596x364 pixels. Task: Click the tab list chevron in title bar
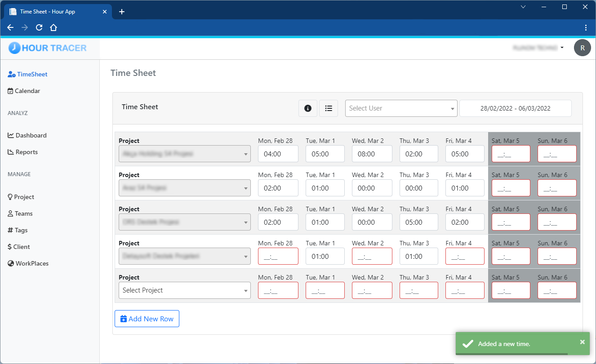coord(523,7)
